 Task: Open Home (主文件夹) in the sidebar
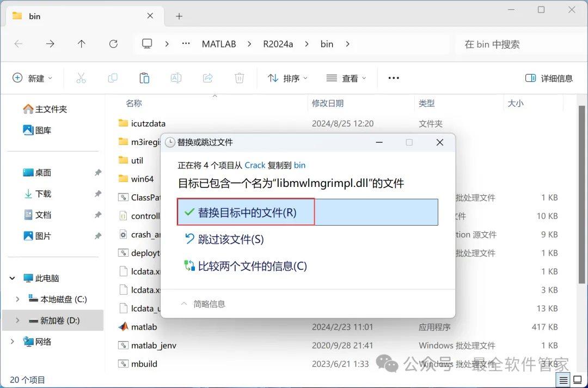coord(45,109)
